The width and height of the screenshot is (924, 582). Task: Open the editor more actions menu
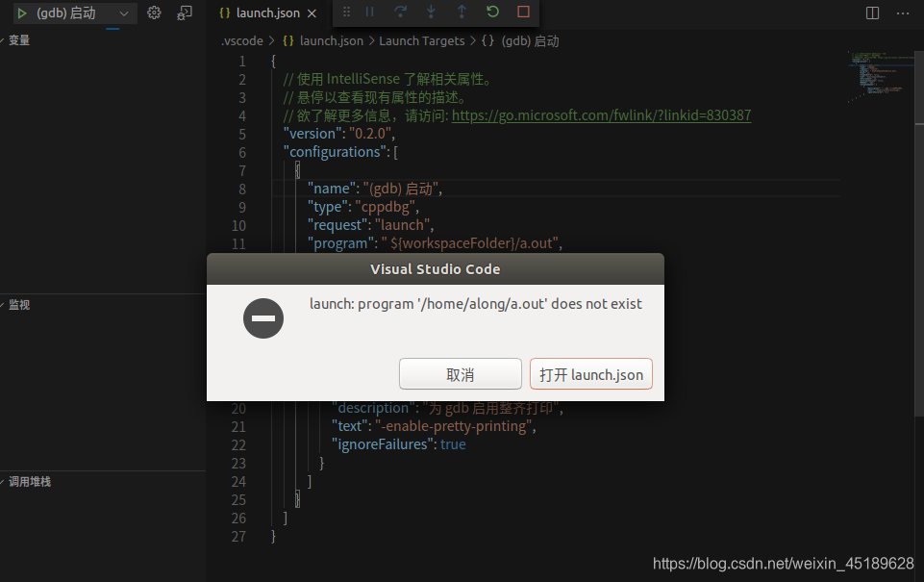902,13
